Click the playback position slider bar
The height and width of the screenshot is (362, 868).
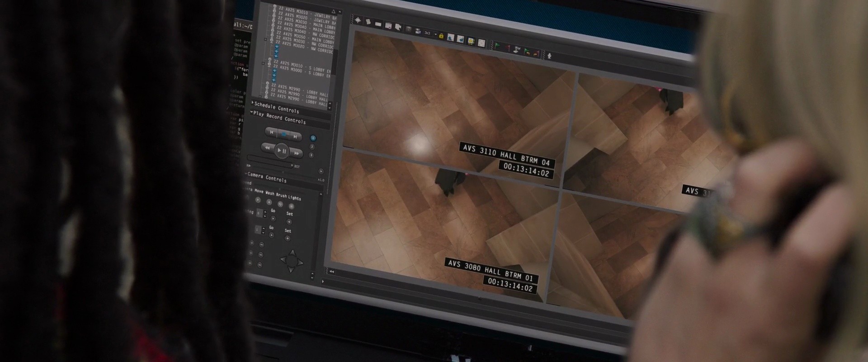click(x=270, y=161)
